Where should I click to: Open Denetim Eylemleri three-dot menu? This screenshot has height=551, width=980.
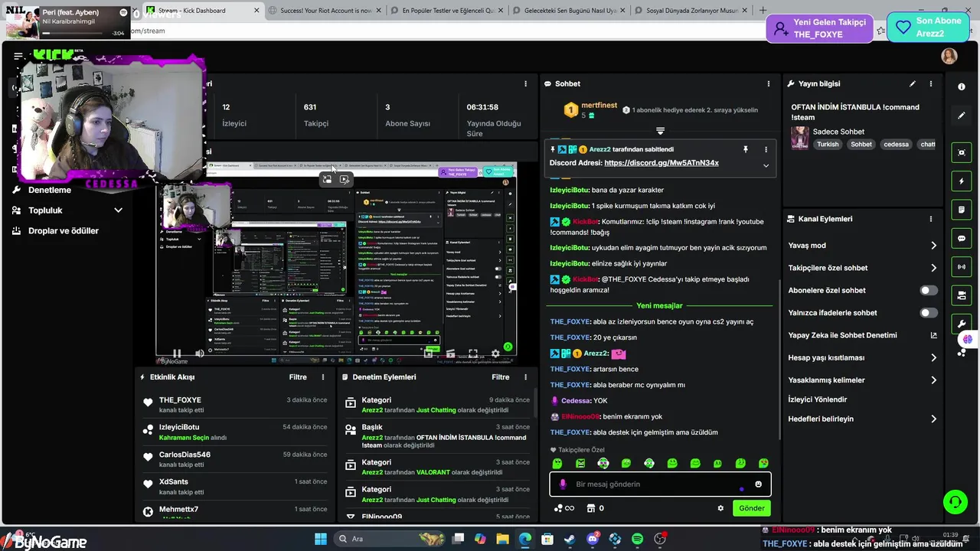(x=525, y=377)
